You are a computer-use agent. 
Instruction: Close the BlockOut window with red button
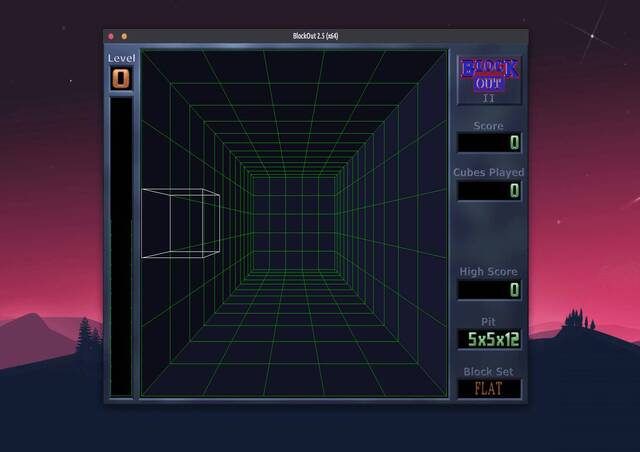click(x=111, y=36)
